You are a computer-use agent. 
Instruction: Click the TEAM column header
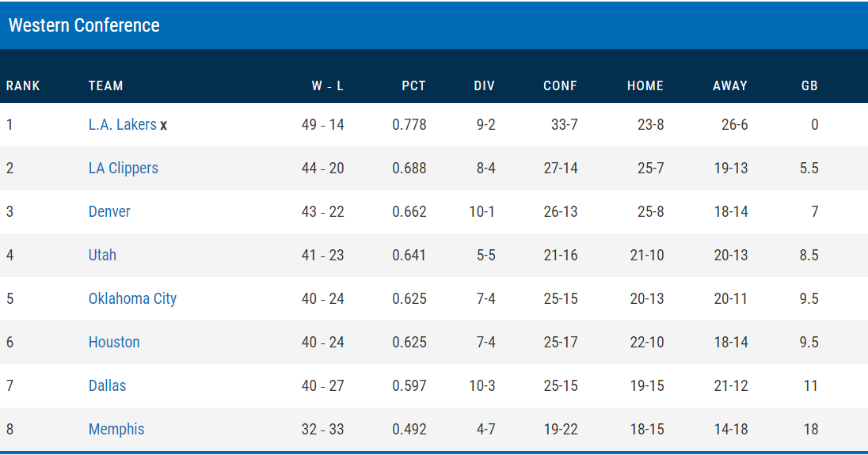(x=106, y=85)
